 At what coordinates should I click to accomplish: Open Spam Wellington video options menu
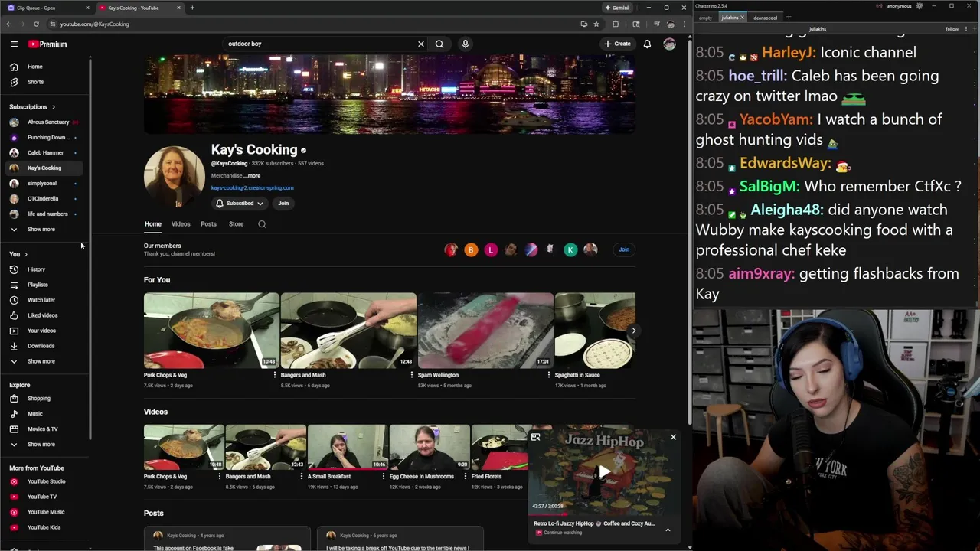[549, 375]
